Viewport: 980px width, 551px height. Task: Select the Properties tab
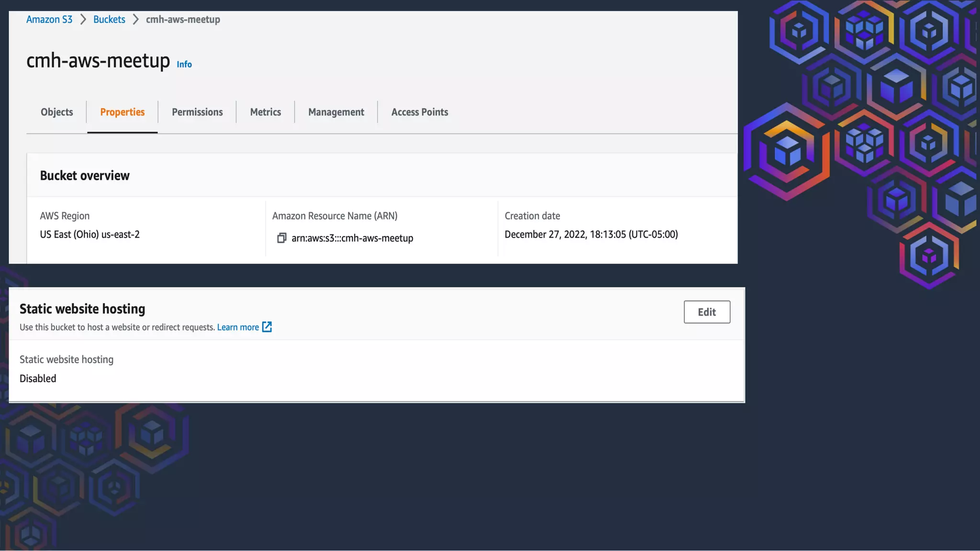(x=122, y=112)
